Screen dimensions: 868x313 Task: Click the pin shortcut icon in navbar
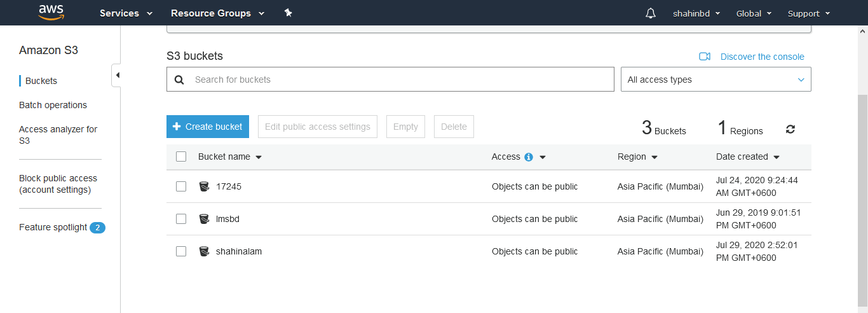tap(288, 13)
